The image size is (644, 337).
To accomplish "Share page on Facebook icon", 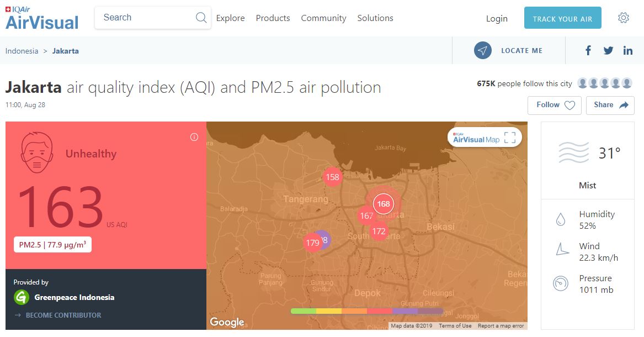I will (588, 51).
